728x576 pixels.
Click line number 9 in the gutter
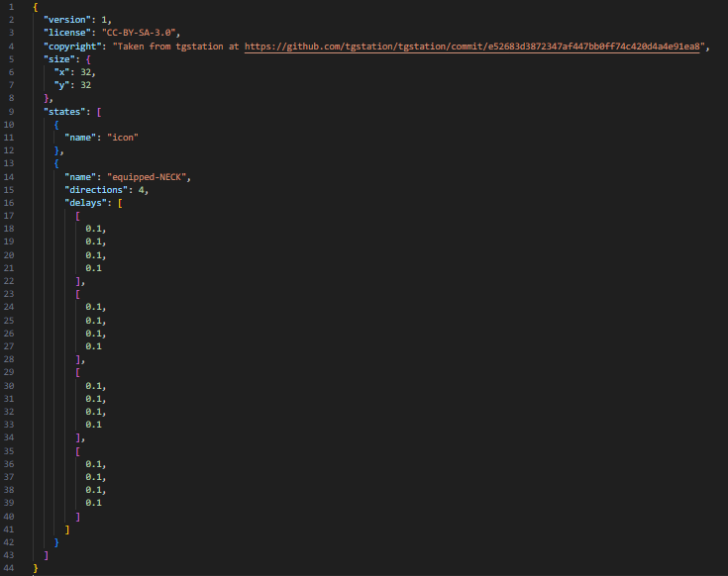pyautogui.click(x=11, y=112)
